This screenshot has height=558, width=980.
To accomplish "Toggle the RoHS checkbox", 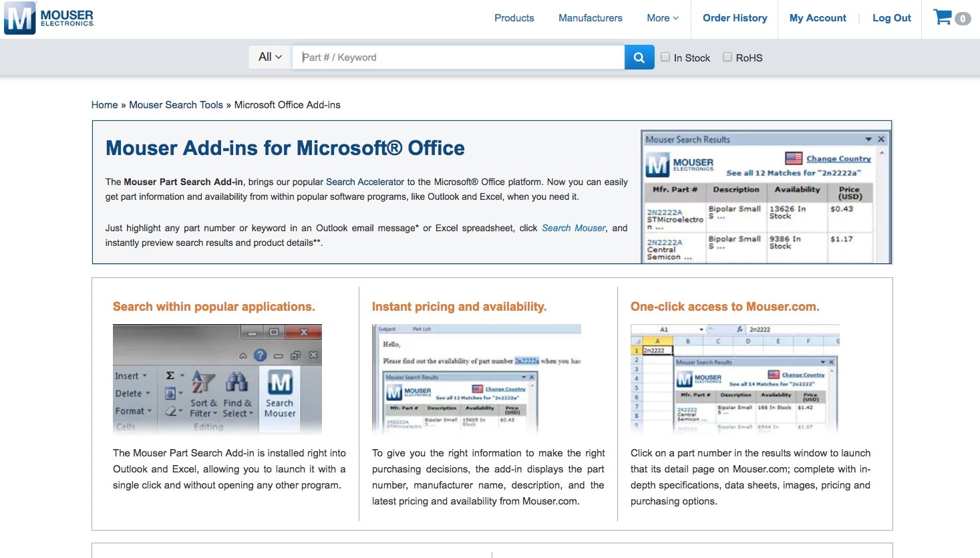I will point(727,57).
